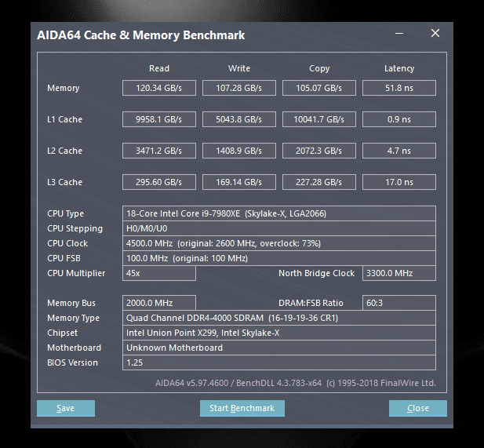Click the Memory Bus label

click(x=71, y=303)
